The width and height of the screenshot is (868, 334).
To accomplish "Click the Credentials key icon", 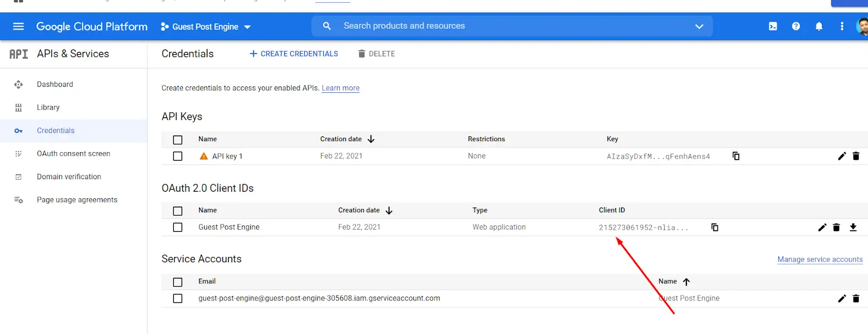I will click(x=18, y=131).
